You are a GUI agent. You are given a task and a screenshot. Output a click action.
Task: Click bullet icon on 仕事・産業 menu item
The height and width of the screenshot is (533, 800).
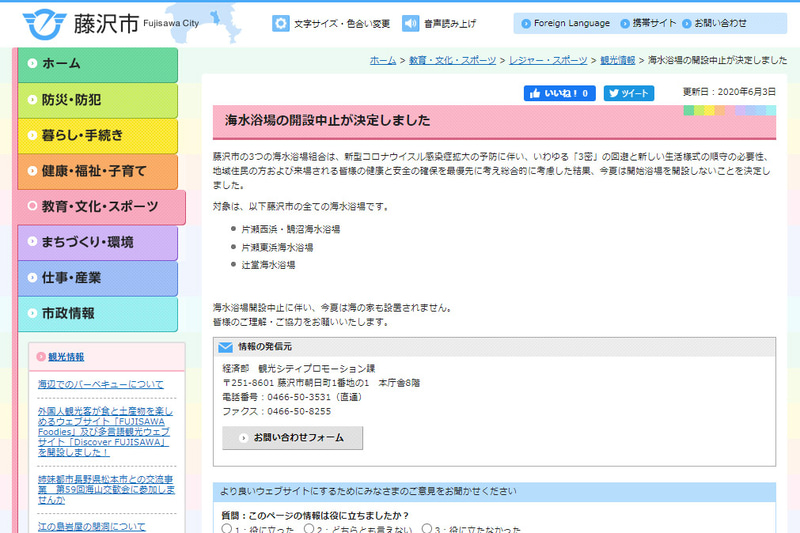[32, 277]
